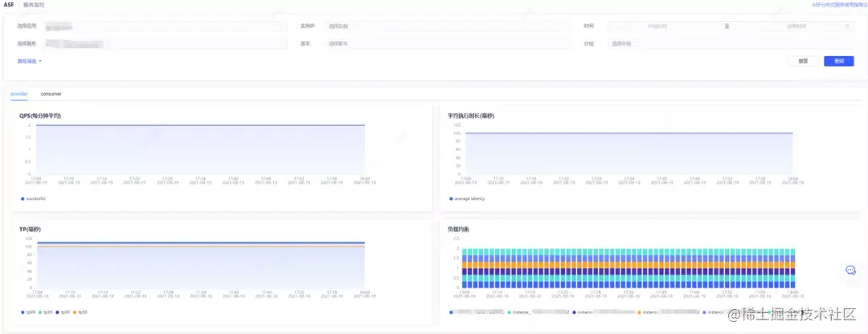
Task: Toggle the dark purple instance legend entry
Action: [604, 312]
